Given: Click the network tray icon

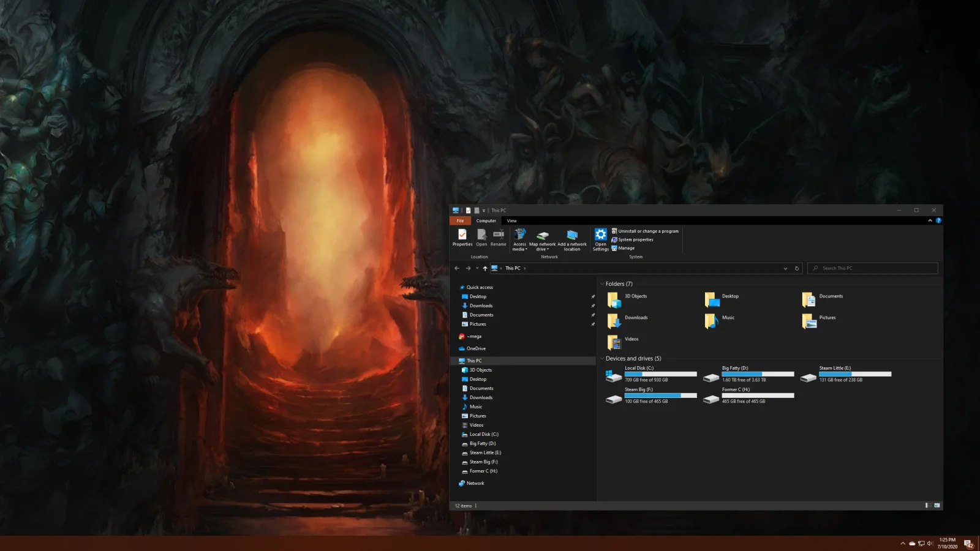Looking at the screenshot, I should [921, 544].
